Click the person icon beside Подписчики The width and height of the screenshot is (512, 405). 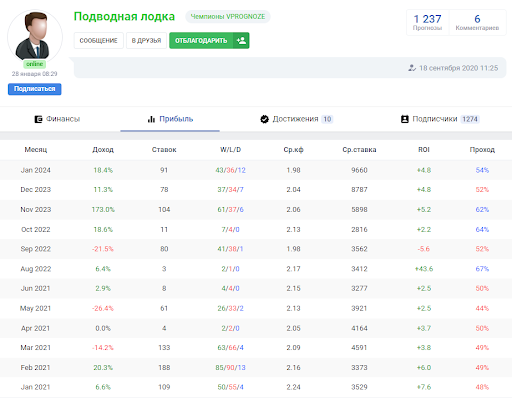pos(405,119)
